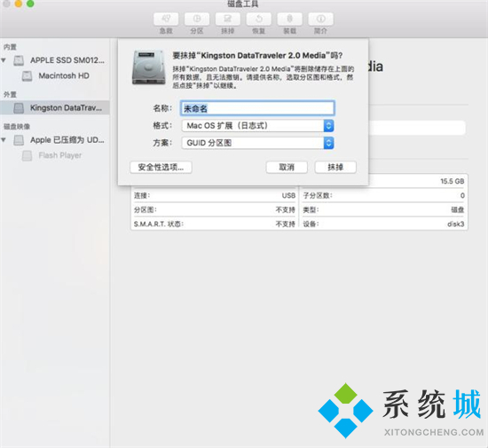Click the green zoom window button

pos(30,4)
